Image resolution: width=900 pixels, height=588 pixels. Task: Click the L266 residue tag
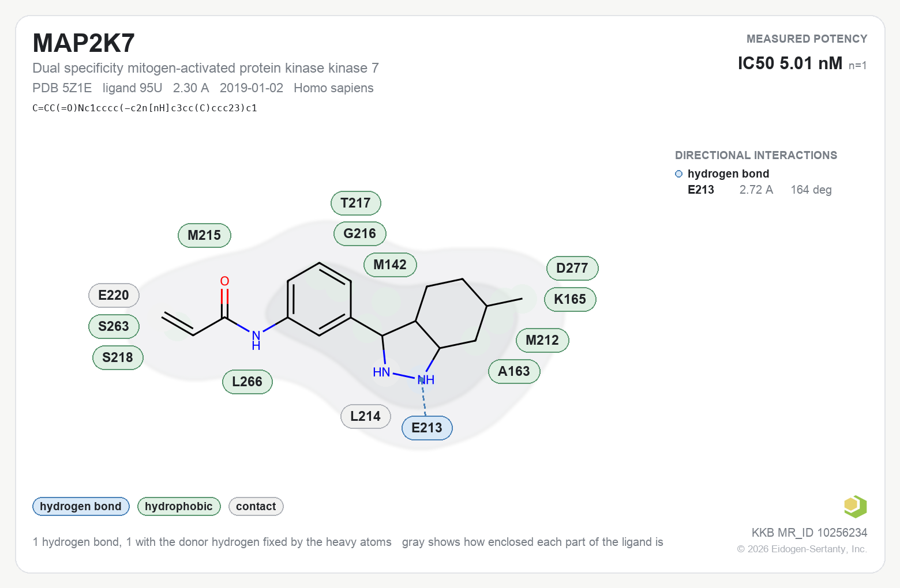(x=247, y=382)
